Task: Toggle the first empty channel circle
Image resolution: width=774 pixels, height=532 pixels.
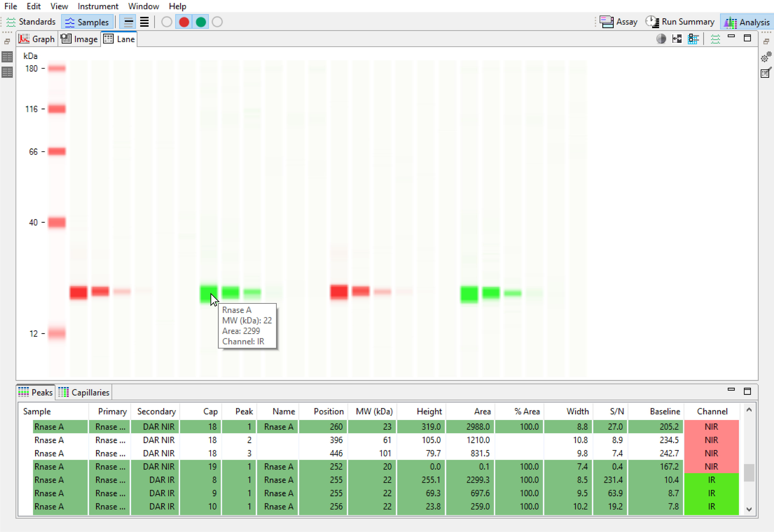Action: coord(166,22)
